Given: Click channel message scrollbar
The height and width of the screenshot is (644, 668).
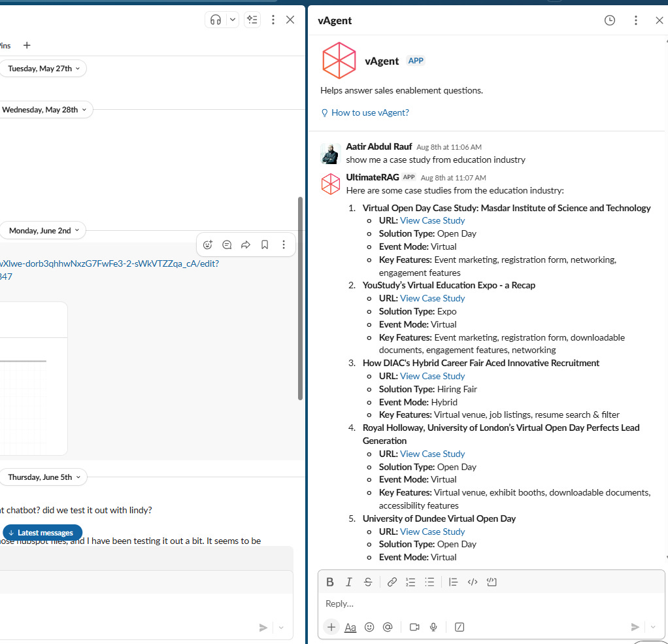Looking at the screenshot, I should tap(301, 298).
